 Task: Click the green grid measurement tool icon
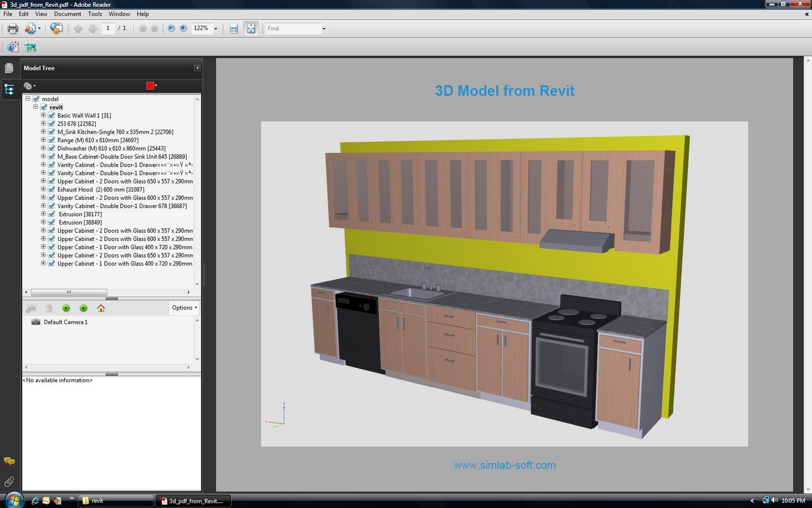[x=30, y=47]
